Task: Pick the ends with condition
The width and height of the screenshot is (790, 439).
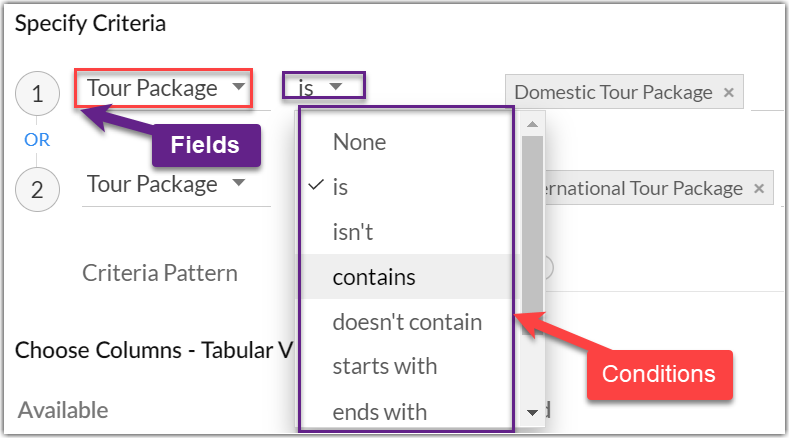Action: (379, 411)
